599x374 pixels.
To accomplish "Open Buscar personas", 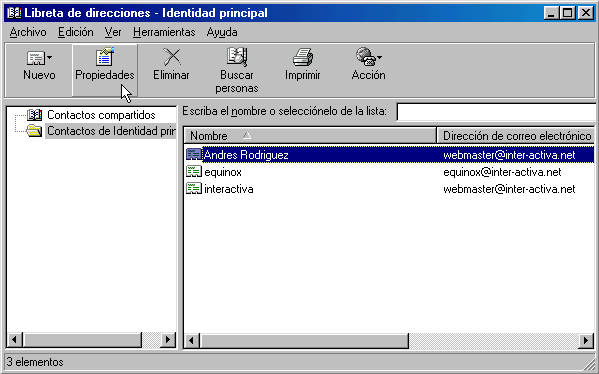I will tap(237, 70).
